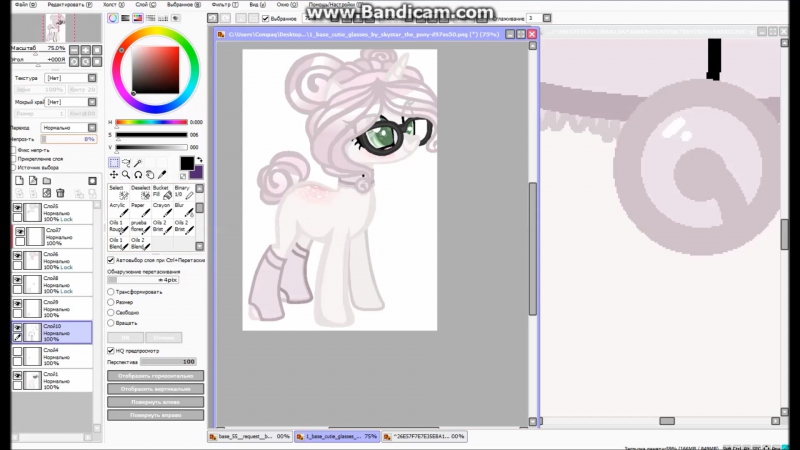Viewport: 800px width, 450px height.
Task: Select layer Слой9 in layer list
Action: click(x=52, y=309)
